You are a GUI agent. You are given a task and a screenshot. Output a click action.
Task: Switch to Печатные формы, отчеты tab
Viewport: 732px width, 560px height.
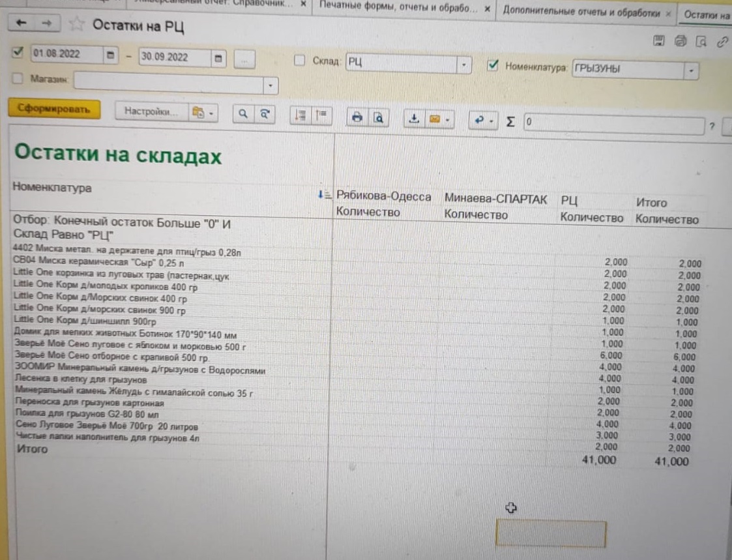(x=402, y=10)
